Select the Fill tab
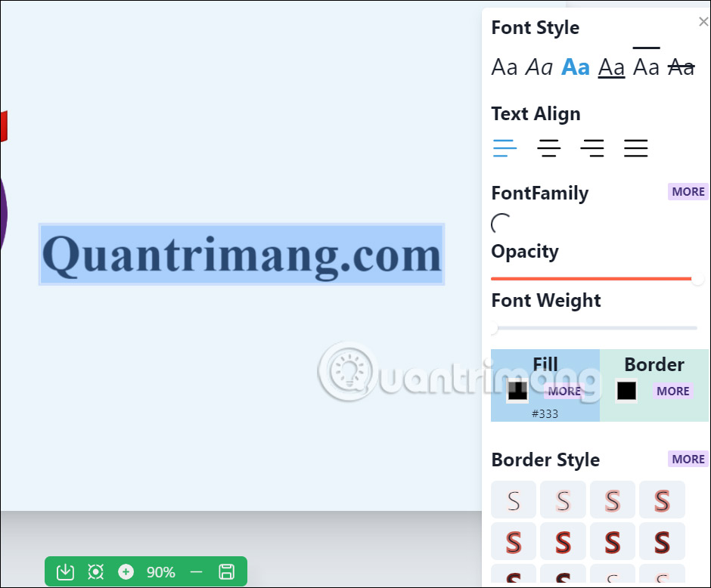The height and width of the screenshot is (588, 711). pyautogui.click(x=545, y=364)
